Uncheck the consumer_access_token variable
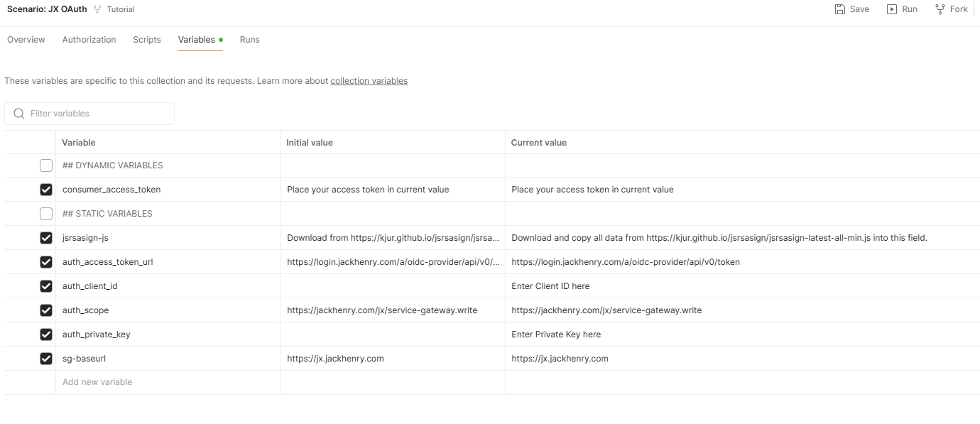 [x=46, y=189]
